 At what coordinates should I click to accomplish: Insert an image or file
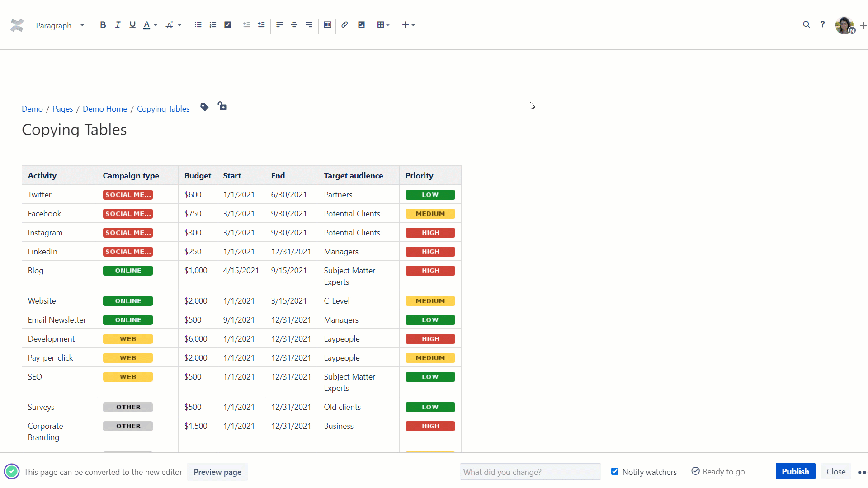tap(361, 25)
